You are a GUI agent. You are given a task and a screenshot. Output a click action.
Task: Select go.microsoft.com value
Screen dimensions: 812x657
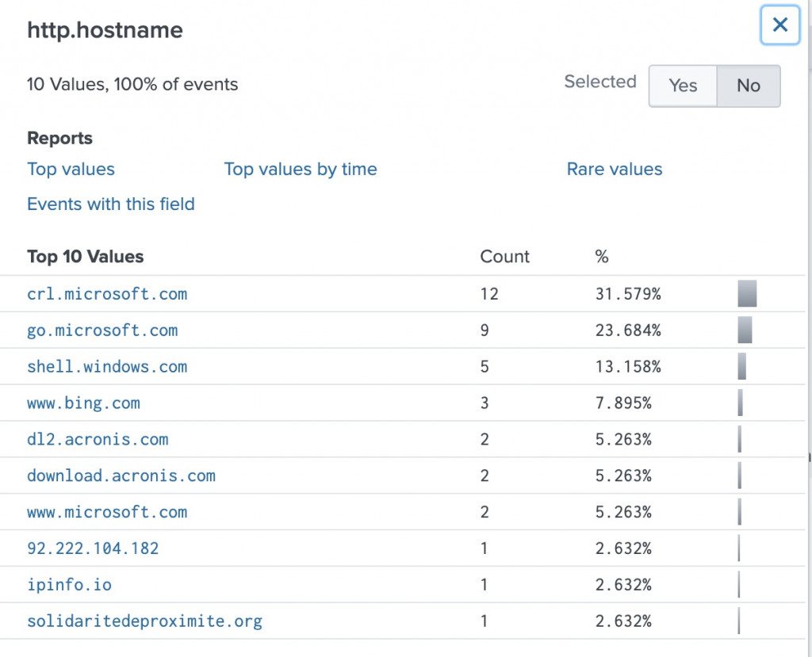click(102, 330)
